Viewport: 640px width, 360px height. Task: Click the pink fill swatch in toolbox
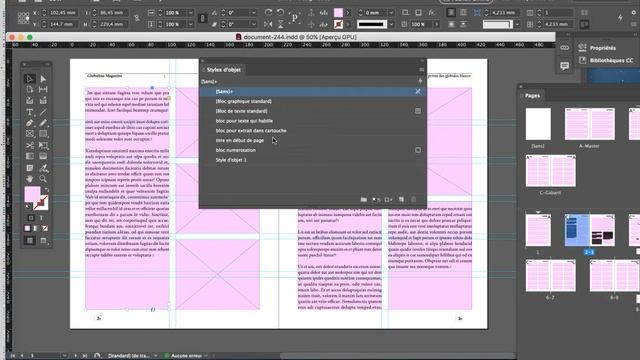click(32, 194)
